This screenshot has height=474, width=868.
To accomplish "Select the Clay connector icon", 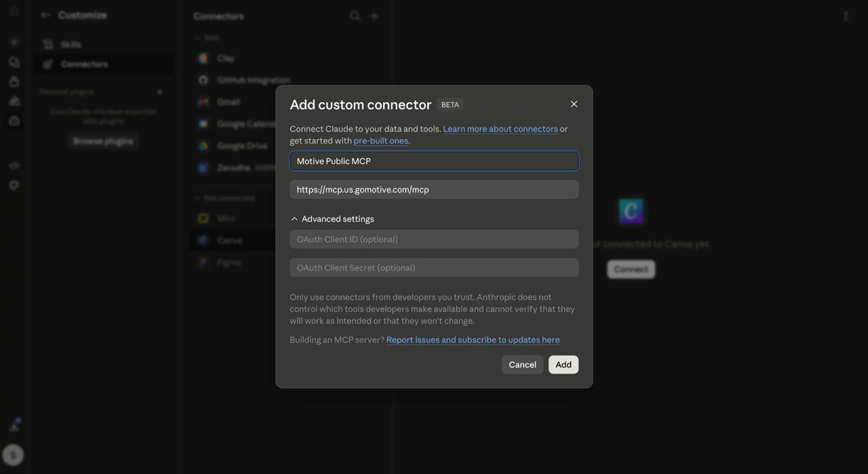I will [x=203, y=58].
